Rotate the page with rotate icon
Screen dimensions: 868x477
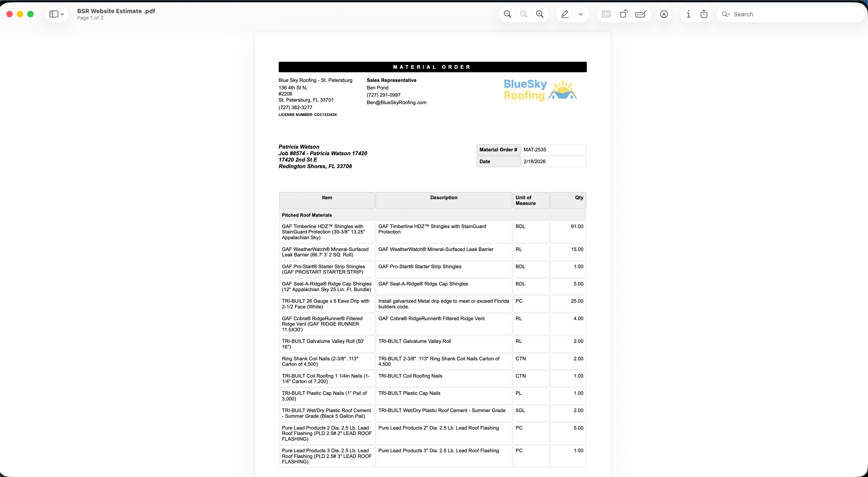coord(624,14)
